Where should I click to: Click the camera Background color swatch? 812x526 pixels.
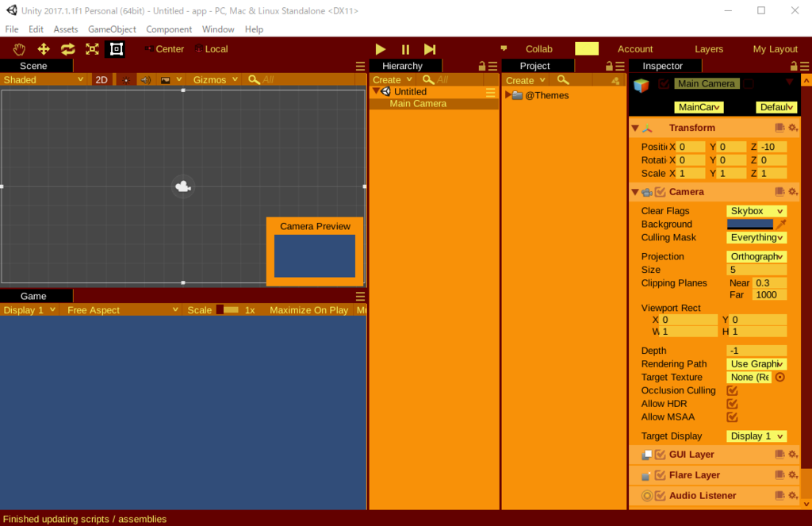coord(752,224)
